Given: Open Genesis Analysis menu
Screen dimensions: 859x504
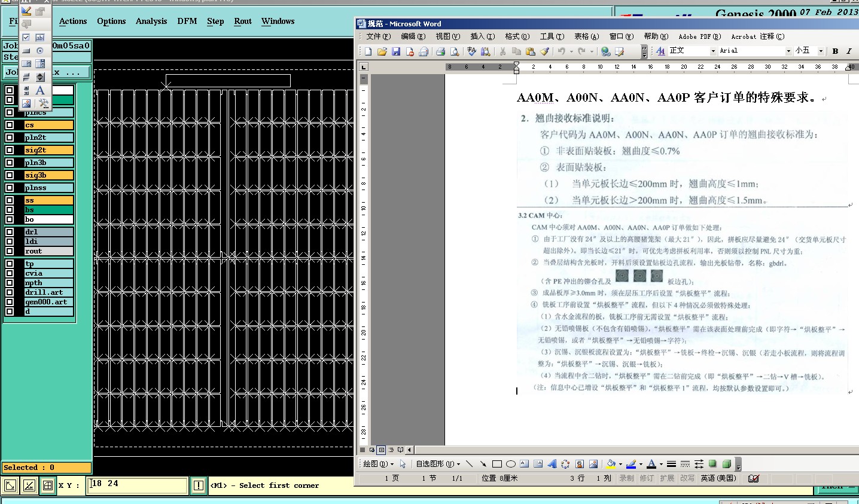Looking at the screenshot, I should click(x=151, y=21).
